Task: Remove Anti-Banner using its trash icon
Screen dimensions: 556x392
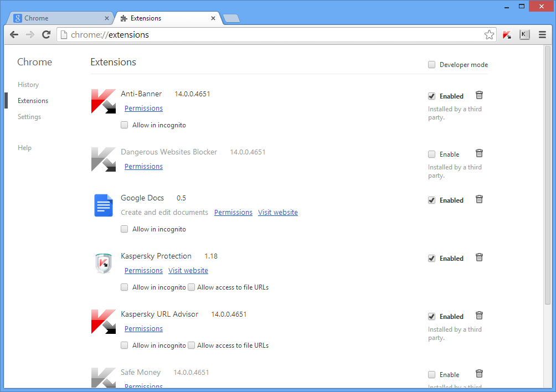Action: [479, 95]
